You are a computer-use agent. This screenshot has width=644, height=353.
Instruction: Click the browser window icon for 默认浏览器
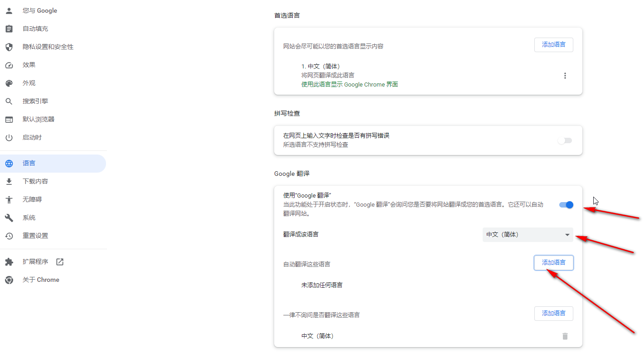pos(9,119)
